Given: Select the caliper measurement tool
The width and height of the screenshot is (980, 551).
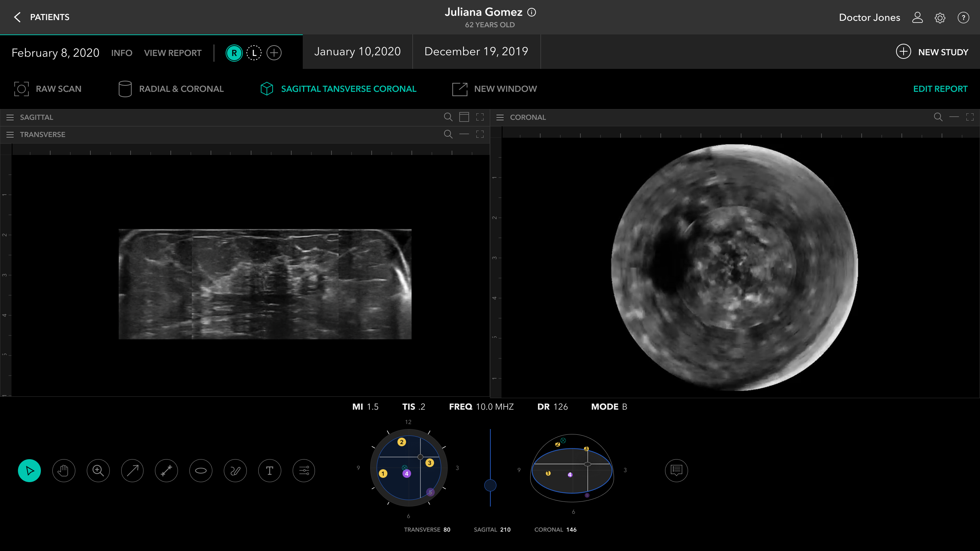Looking at the screenshot, I should click(166, 471).
